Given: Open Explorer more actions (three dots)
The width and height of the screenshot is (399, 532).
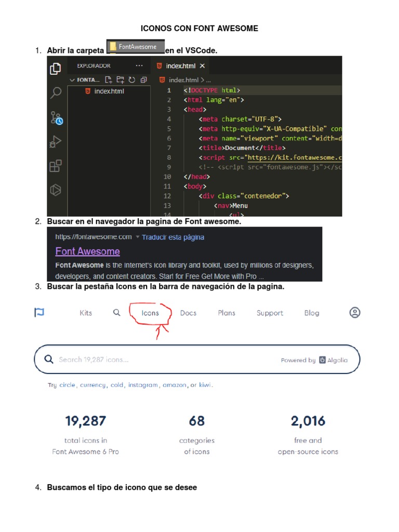Looking at the screenshot, I should point(139,66).
